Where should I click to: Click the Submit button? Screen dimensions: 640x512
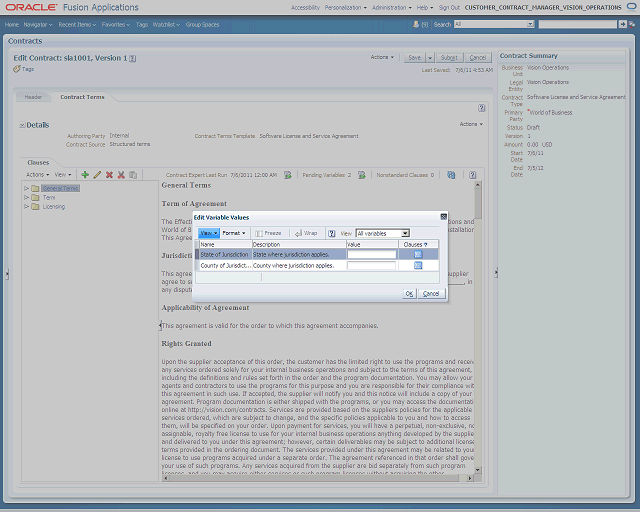[x=449, y=58]
